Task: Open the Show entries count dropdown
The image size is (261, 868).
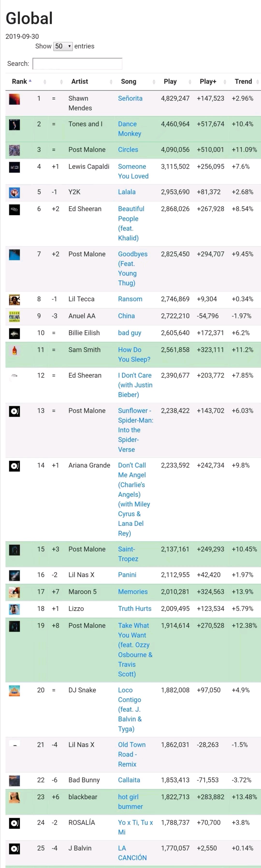Action: 63,46
